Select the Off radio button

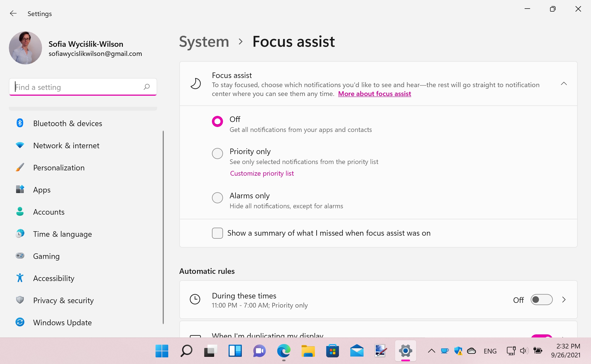click(x=217, y=121)
